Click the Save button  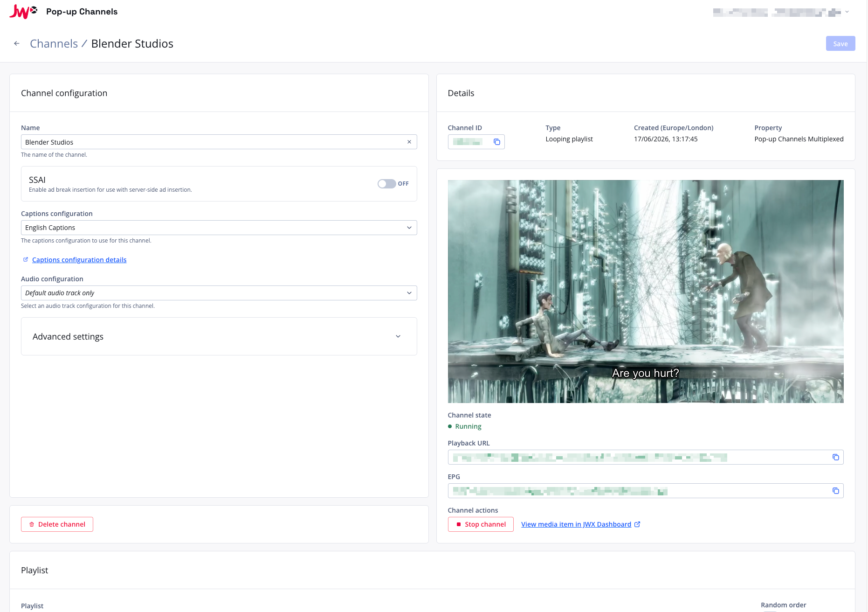click(x=840, y=43)
